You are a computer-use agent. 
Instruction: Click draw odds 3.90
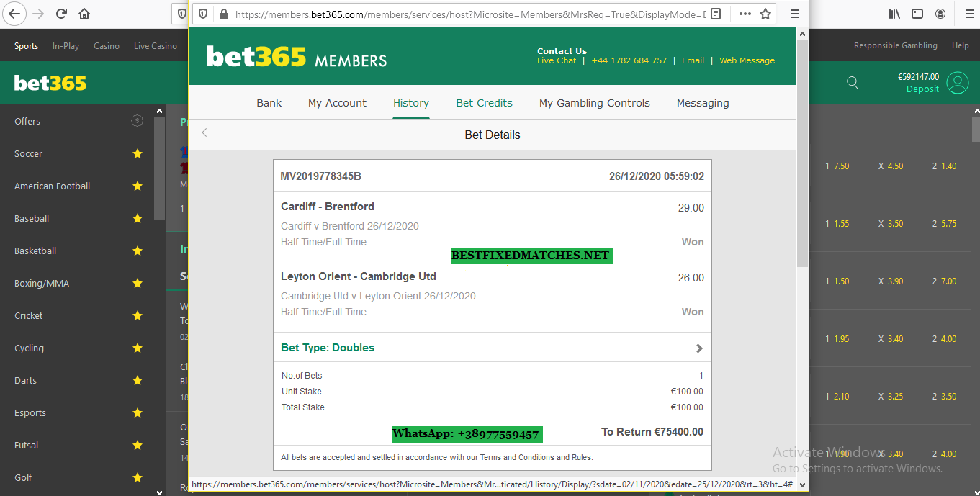click(x=895, y=281)
